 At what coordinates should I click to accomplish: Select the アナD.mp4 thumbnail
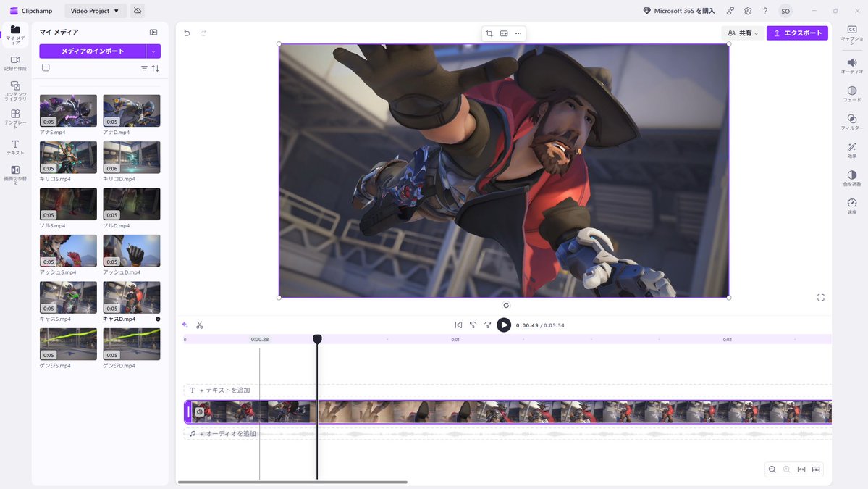[x=132, y=111]
